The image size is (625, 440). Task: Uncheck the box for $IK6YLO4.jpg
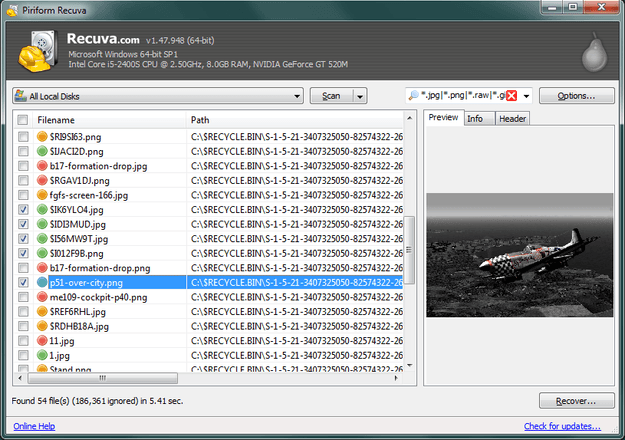tap(24, 209)
